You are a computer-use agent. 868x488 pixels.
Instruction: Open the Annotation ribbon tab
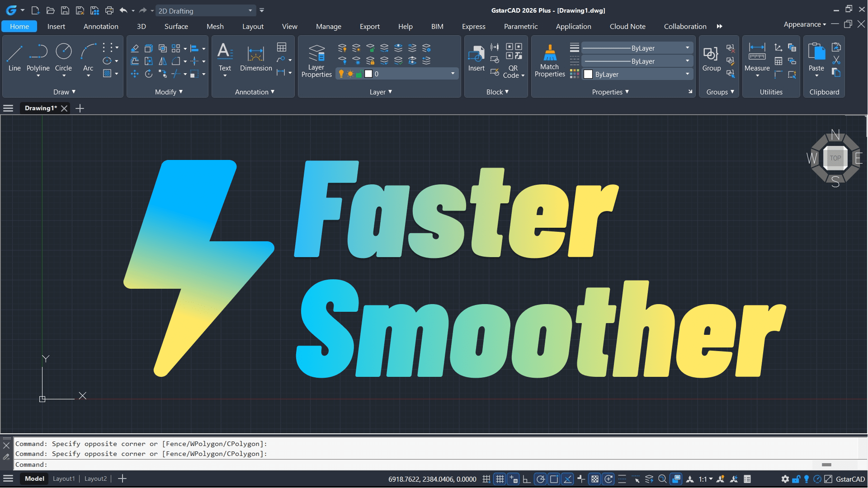tap(101, 26)
